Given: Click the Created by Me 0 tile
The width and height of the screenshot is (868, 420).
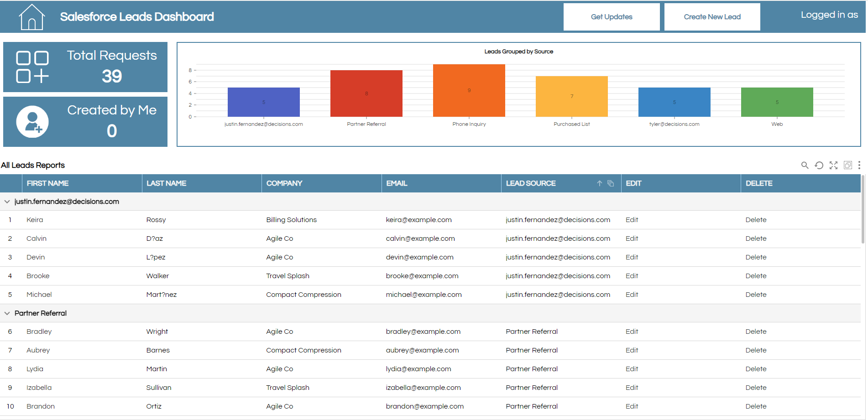Looking at the screenshot, I should 85,122.
